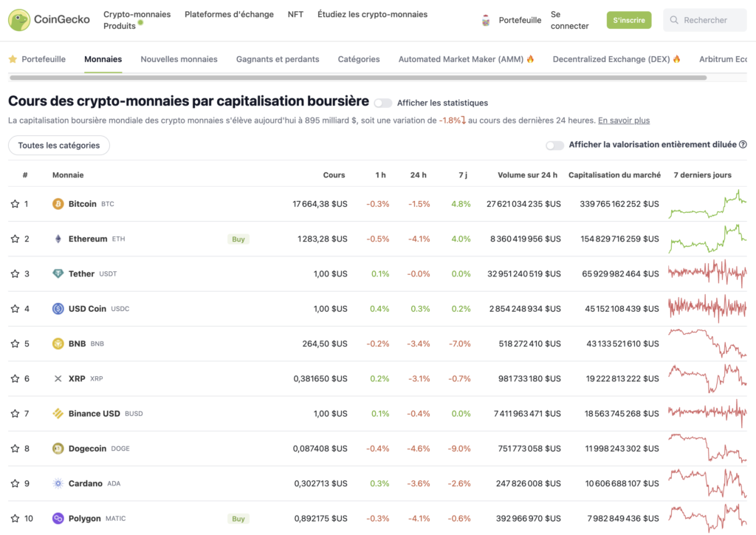The height and width of the screenshot is (535, 756).
Task: Open the Produits menu
Action: (x=120, y=26)
